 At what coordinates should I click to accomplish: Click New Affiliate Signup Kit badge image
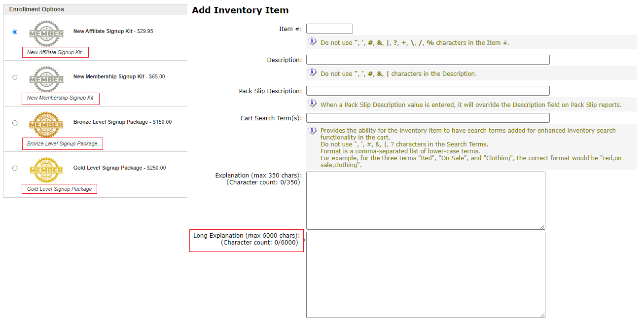point(46,33)
